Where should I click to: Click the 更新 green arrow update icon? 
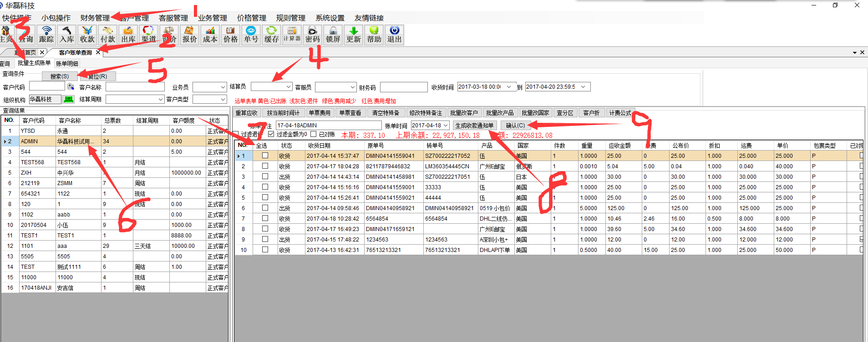pos(353,35)
